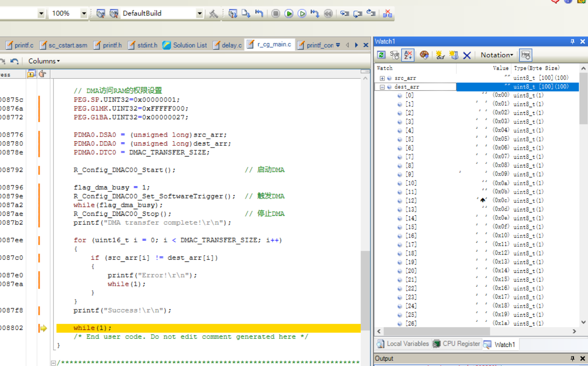588x366 pixels.
Task: Select element [12] in dest_arr
Action: (477, 201)
